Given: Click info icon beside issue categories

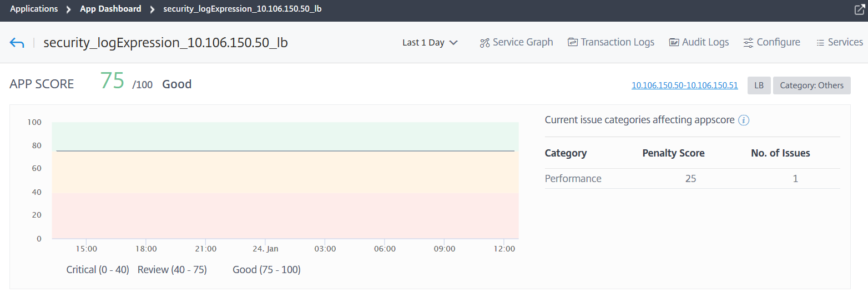Looking at the screenshot, I should (x=744, y=120).
